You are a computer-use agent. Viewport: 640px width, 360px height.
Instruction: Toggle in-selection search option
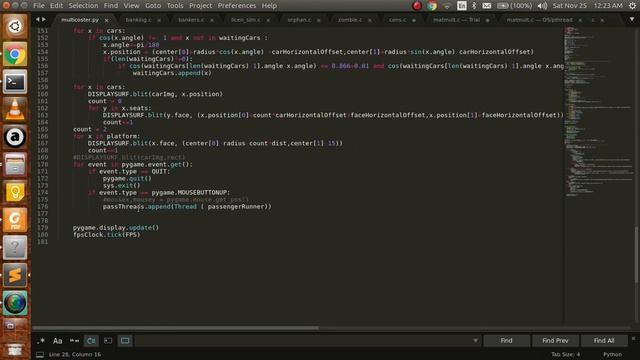pos(108,340)
